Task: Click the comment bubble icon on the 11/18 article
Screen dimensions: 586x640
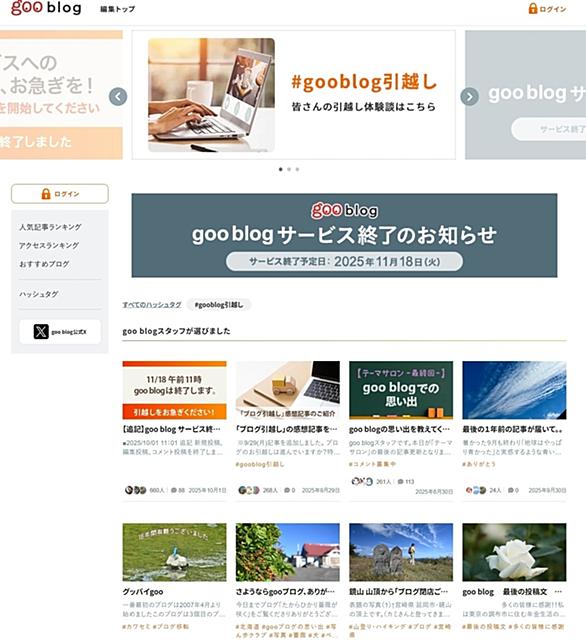Action: pos(174,490)
